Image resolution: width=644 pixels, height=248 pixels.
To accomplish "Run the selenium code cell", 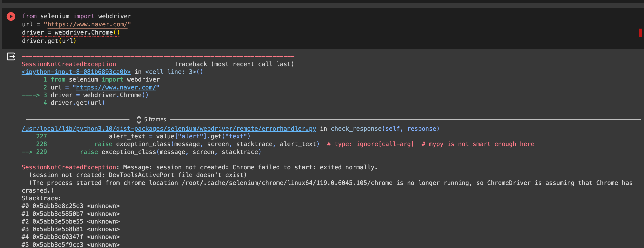I will [x=11, y=17].
